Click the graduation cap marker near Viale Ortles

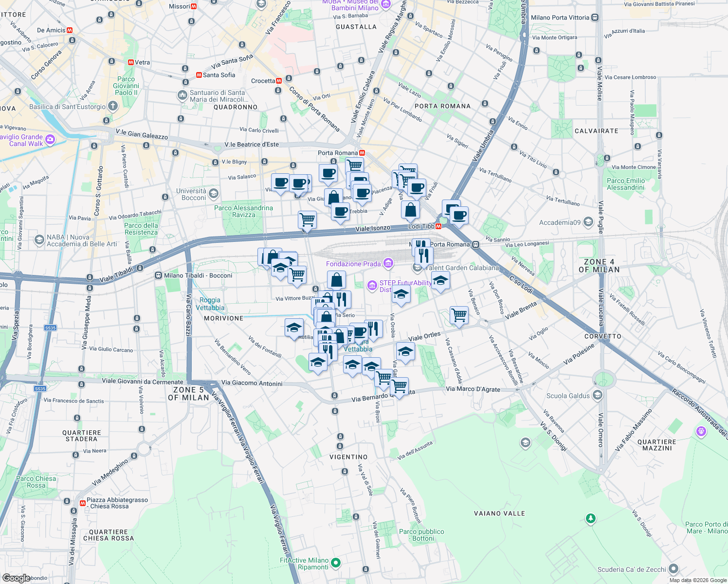point(405,351)
